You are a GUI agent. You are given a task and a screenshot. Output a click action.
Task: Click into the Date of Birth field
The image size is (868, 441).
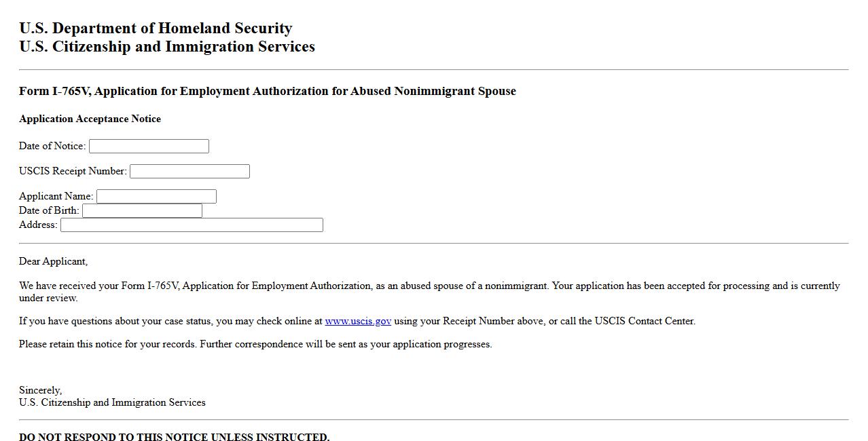point(142,211)
